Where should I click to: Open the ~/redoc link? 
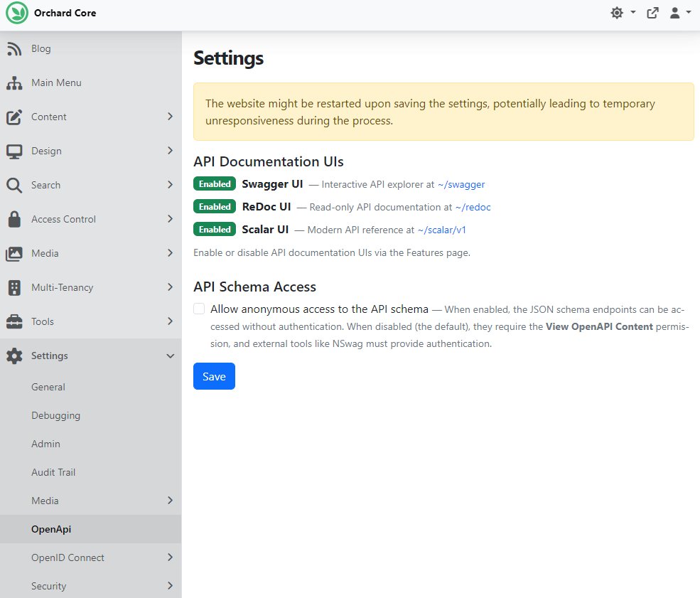point(473,207)
